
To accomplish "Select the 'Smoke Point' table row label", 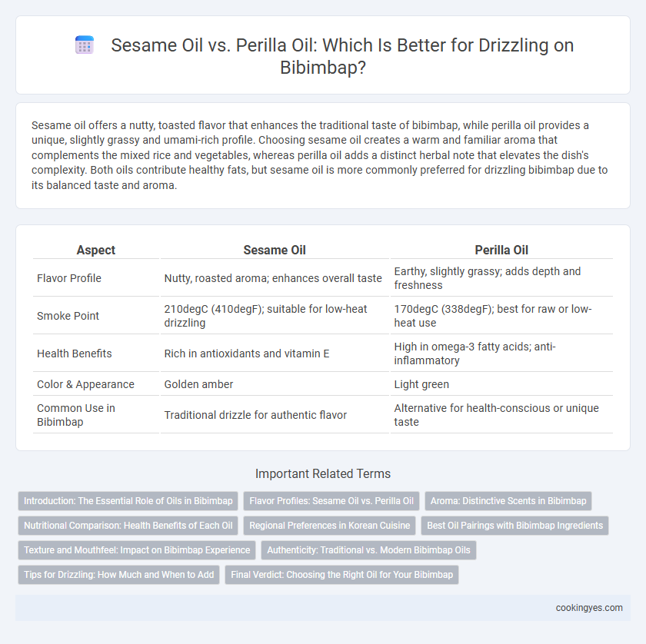I will [68, 316].
